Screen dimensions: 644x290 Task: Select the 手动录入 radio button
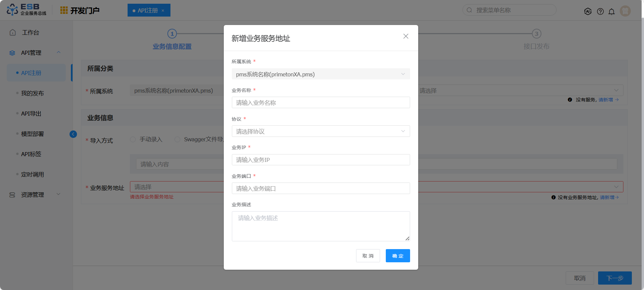click(133, 140)
